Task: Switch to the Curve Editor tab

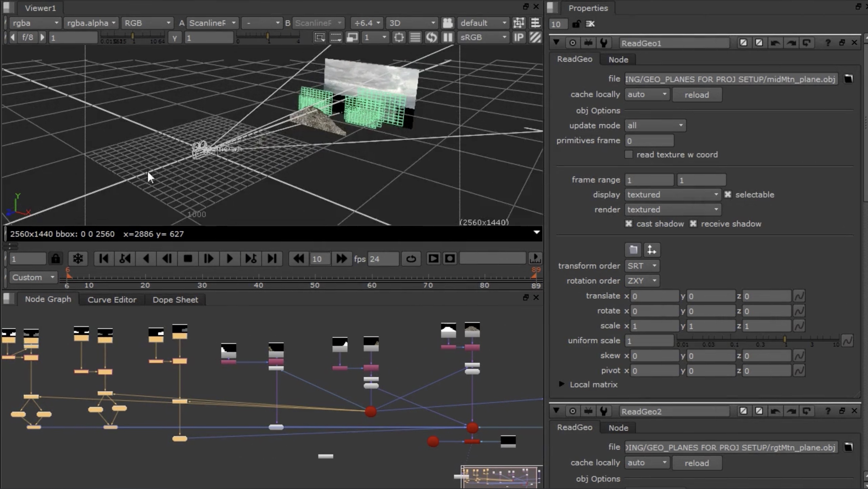Action: (x=112, y=300)
